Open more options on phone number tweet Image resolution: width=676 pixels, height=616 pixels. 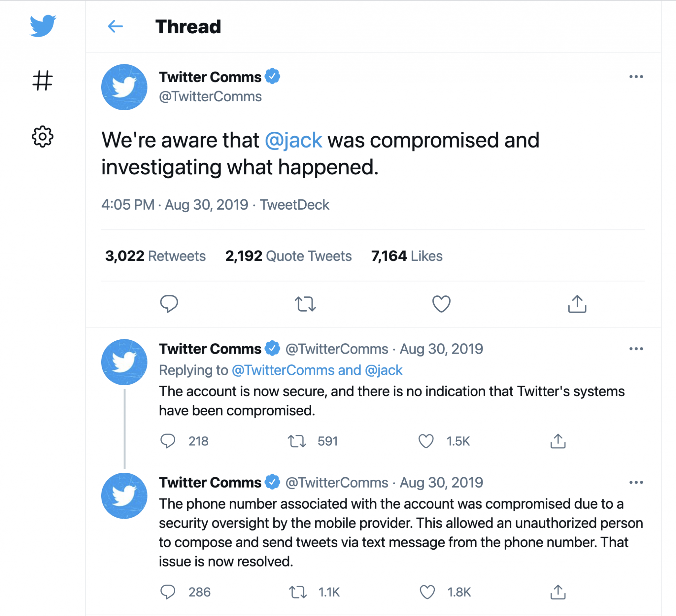coord(636,482)
